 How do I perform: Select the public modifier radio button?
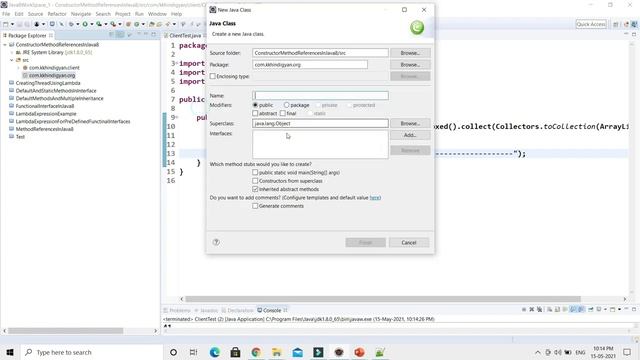click(x=255, y=105)
